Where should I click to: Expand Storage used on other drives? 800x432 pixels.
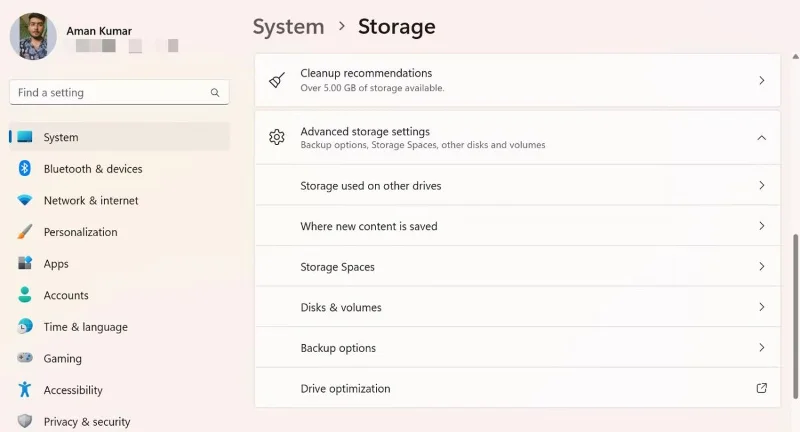click(518, 185)
